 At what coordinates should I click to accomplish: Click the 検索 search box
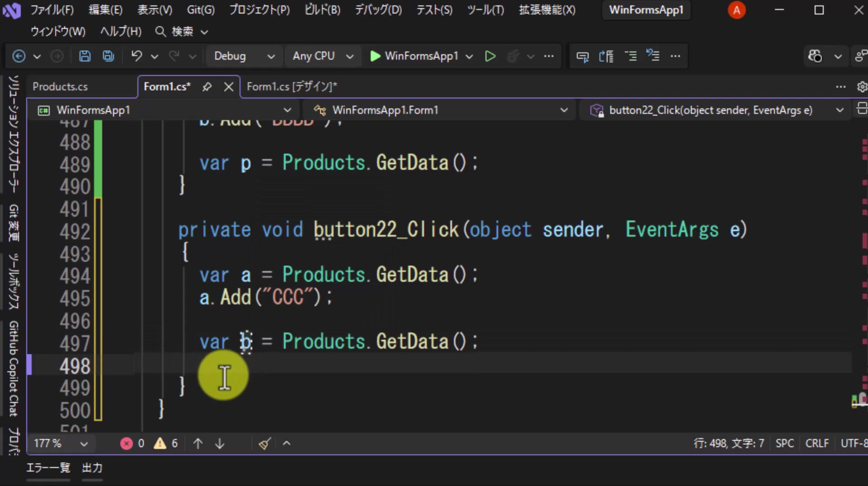tap(182, 32)
